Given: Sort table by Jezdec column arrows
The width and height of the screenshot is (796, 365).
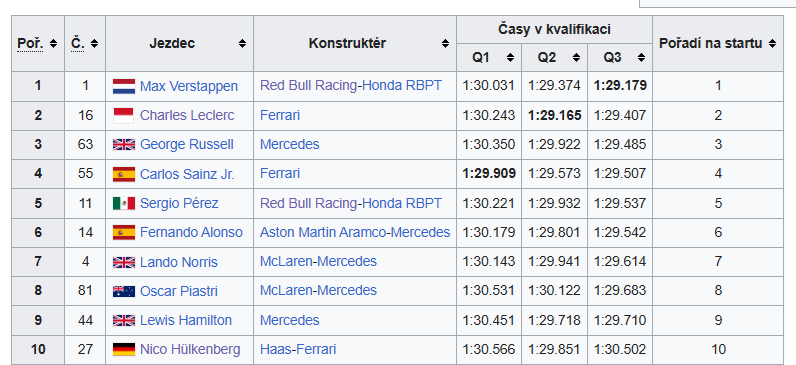Looking at the screenshot, I should pyautogui.click(x=243, y=44).
